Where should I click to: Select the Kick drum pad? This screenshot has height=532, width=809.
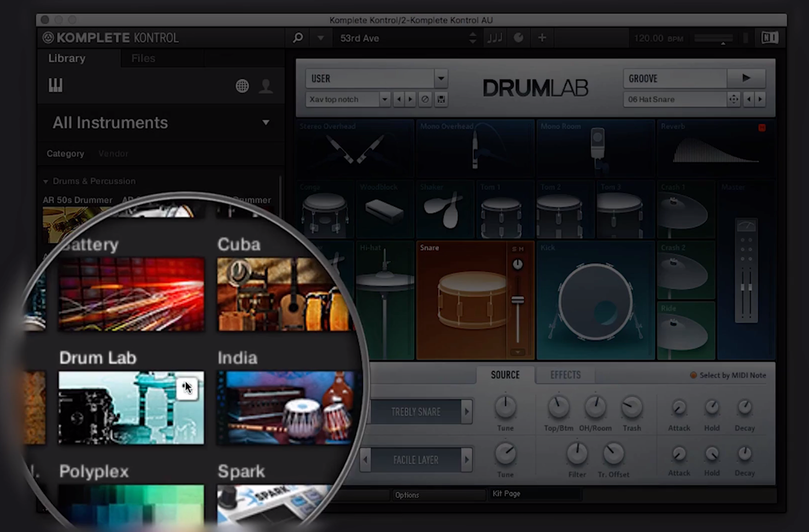coord(596,300)
